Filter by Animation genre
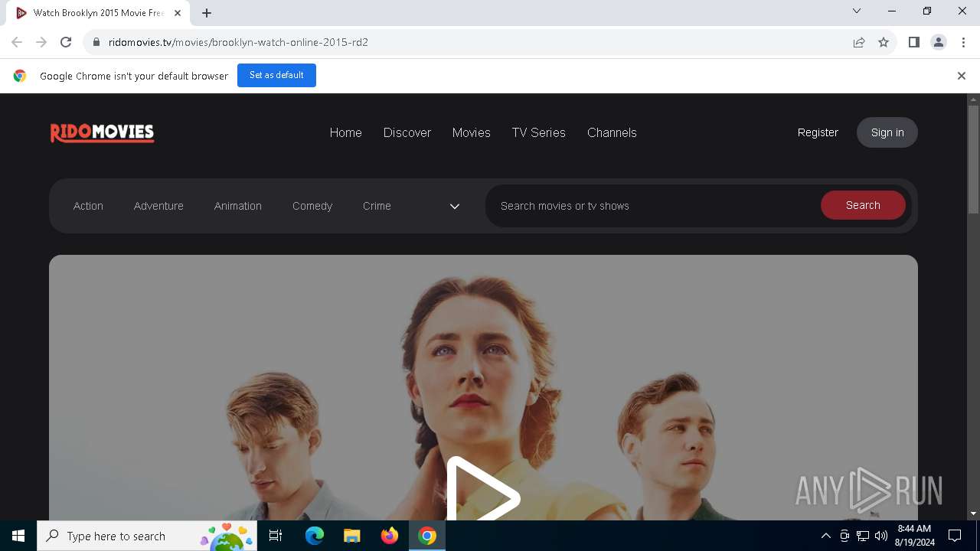 pos(237,206)
